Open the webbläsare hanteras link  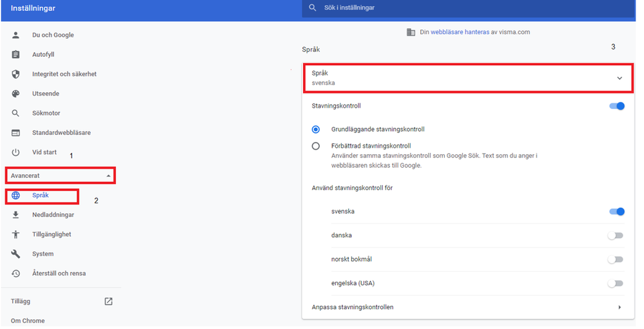[460, 32]
